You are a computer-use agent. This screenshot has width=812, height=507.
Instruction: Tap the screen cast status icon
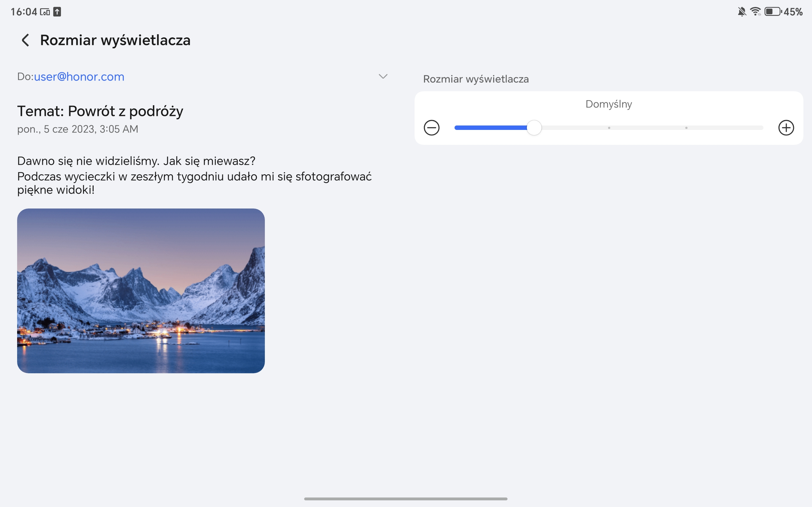pos(45,12)
